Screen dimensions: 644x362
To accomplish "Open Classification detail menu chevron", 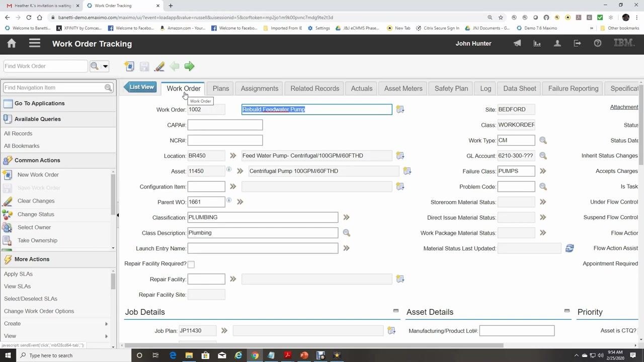I will point(346,218).
